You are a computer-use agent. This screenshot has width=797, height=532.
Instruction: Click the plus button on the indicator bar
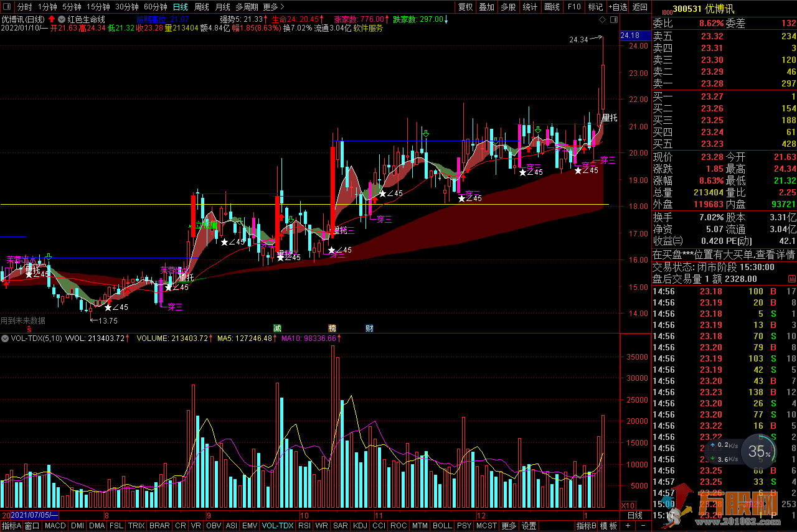(x=627, y=526)
